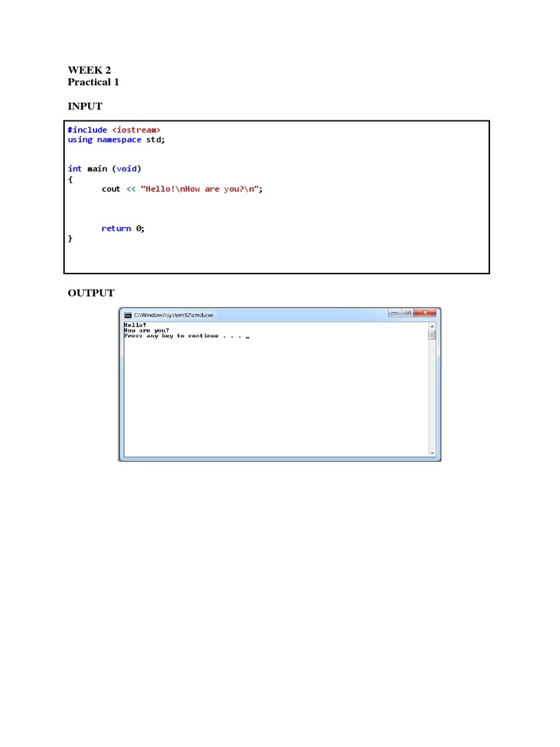Click the 'using namespace std;' code line

pyautogui.click(x=116, y=139)
